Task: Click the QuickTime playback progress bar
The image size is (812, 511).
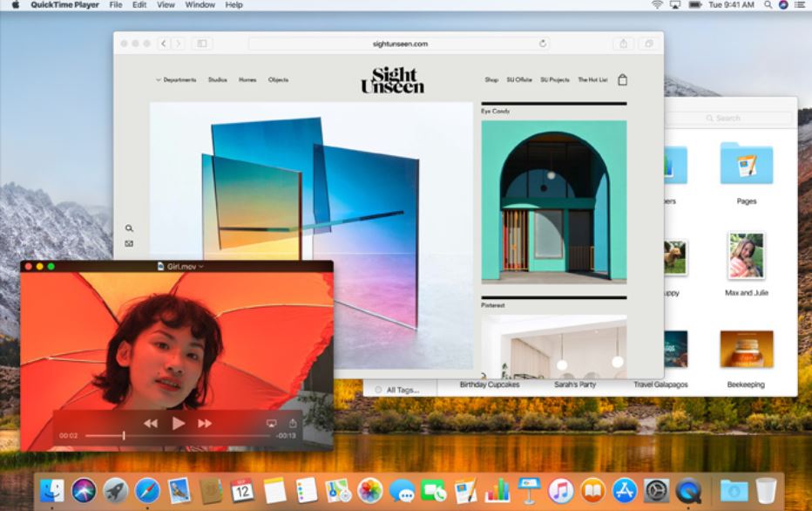Action: pos(178,436)
